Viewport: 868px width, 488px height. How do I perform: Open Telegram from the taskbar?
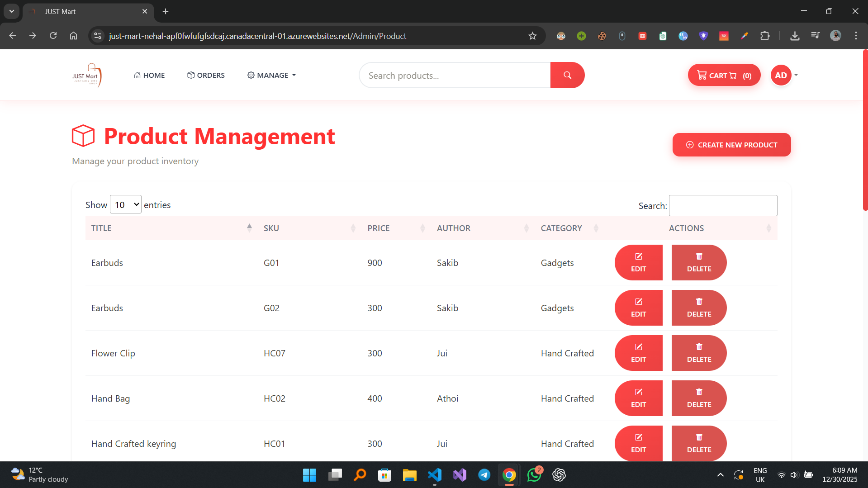coord(484,475)
